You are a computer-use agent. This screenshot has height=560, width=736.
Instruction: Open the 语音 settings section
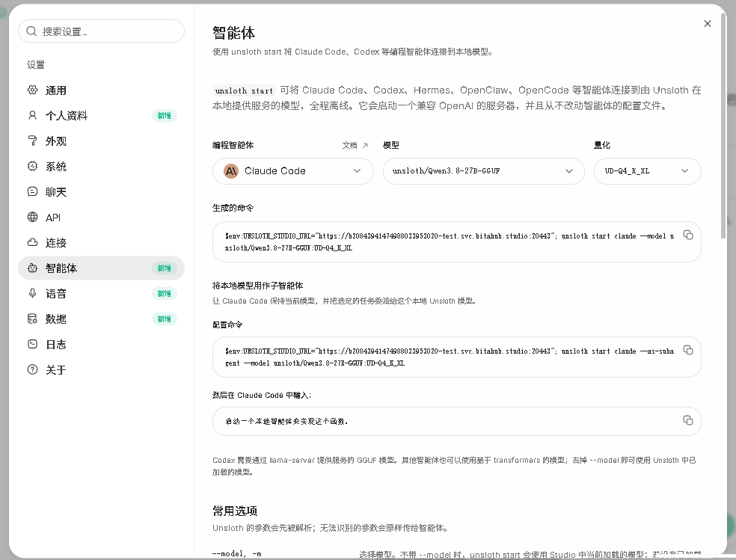pos(101,293)
